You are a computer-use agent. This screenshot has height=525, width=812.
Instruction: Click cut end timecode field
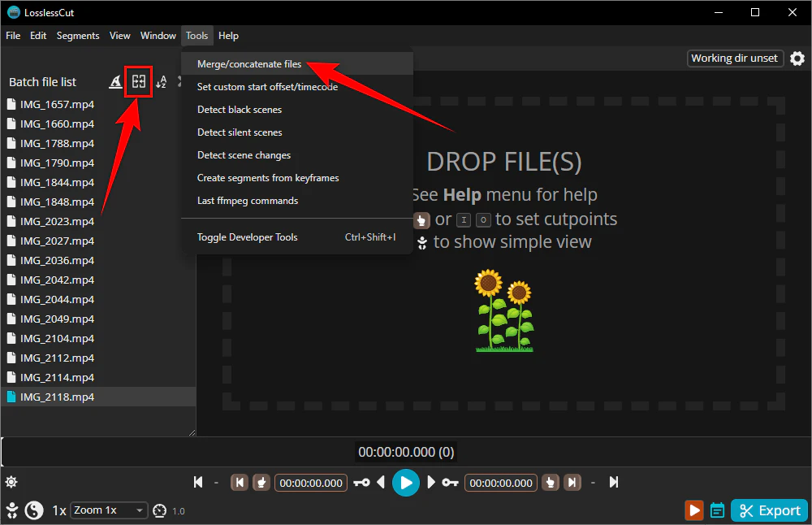501,483
